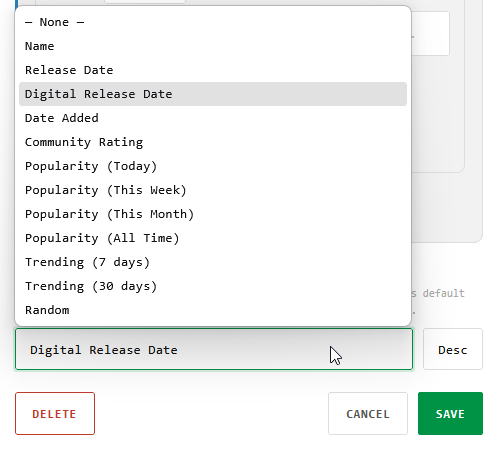Choose Name from the sort list
Image resolution: width=502 pixels, height=454 pixels.
(213, 46)
